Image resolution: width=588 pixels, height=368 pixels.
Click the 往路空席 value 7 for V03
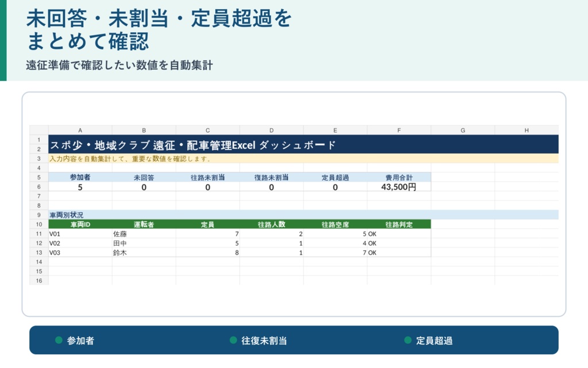click(335, 252)
